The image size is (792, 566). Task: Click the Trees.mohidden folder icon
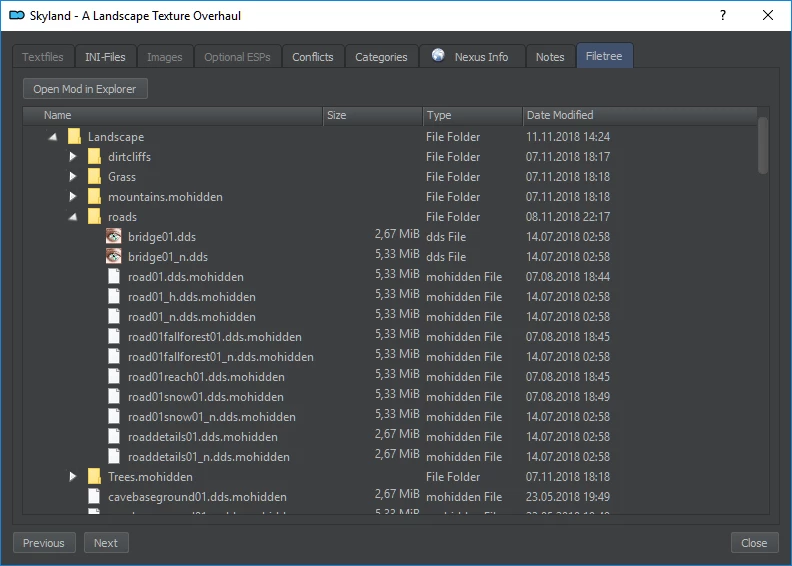coord(94,476)
